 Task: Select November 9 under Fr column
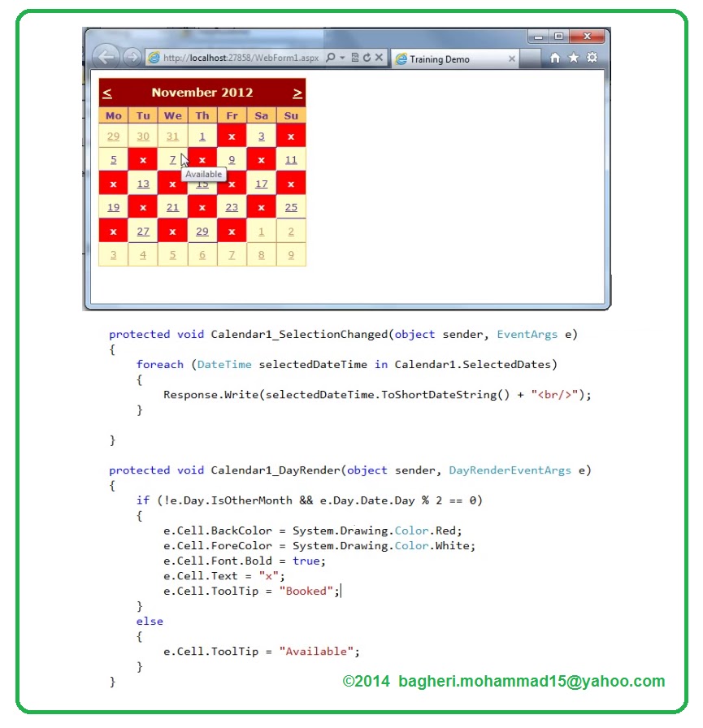232,160
